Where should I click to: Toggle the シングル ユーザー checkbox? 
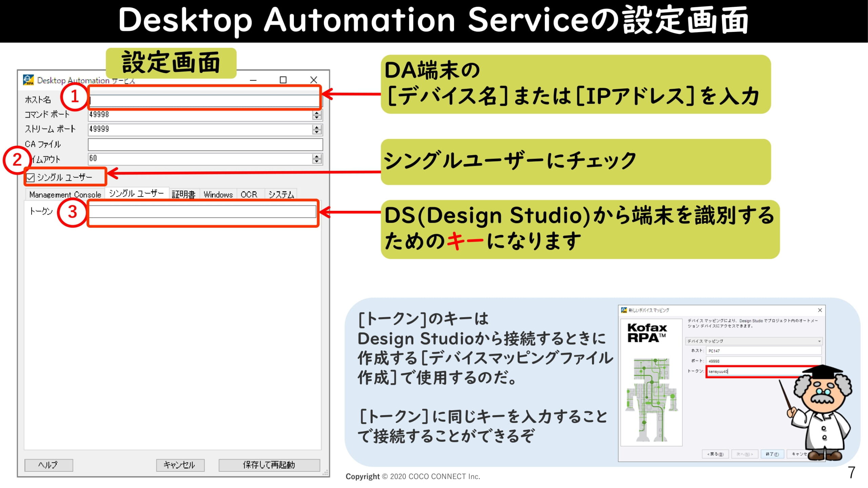(x=31, y=178)
